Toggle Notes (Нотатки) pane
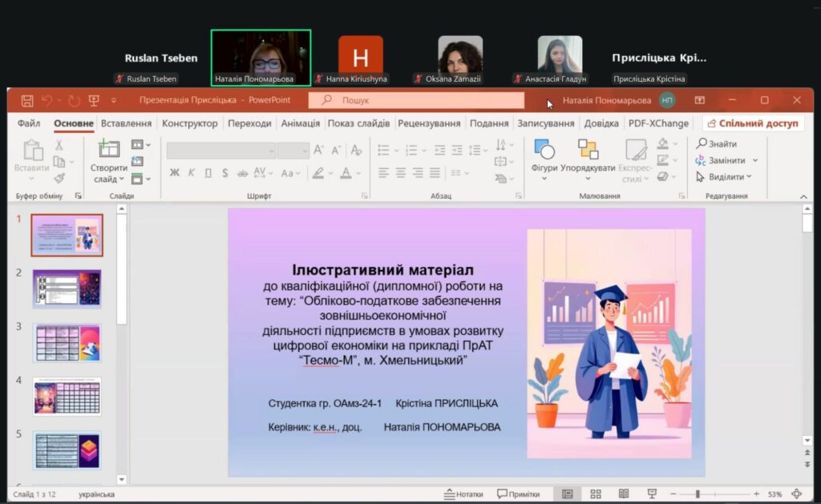 [463, 494]
